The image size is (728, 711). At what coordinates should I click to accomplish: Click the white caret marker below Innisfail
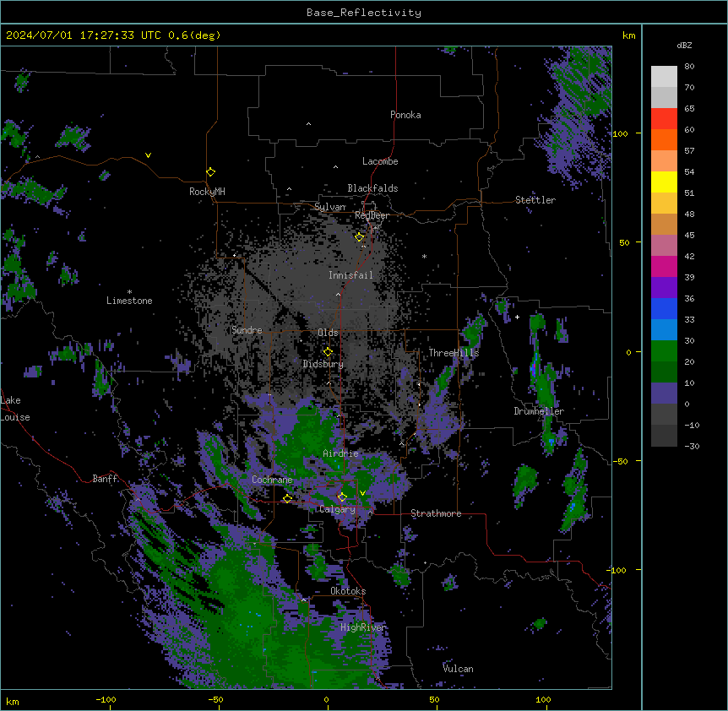(x=338, y=294)
